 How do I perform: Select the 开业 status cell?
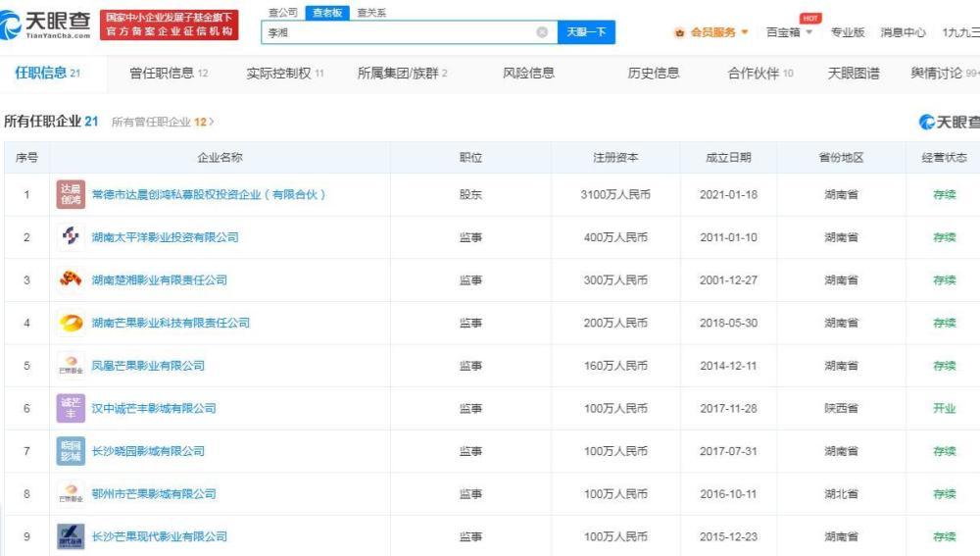(x=945, y=408)
